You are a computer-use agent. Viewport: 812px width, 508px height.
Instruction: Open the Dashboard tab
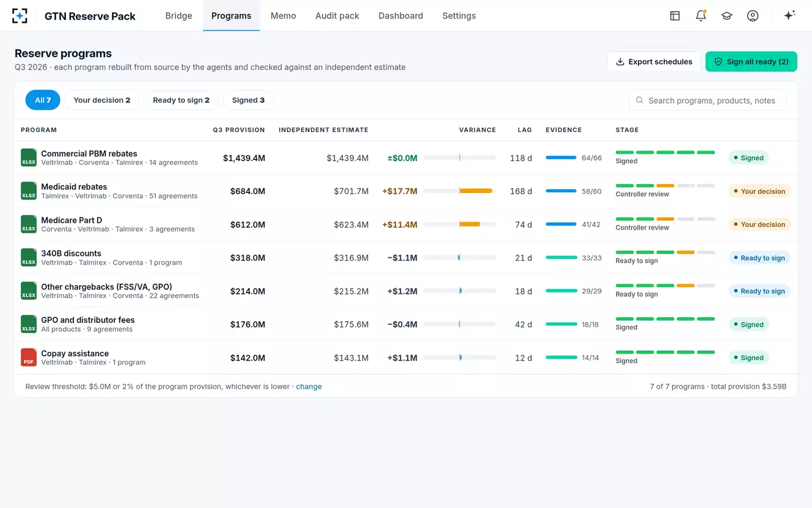coord(400,16)
